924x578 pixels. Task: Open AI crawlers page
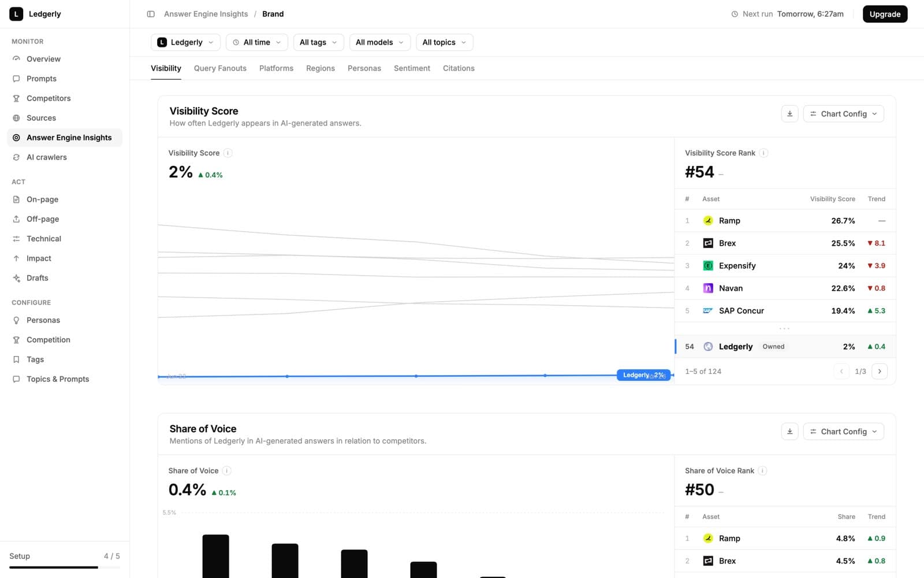(x=64, y=157)
